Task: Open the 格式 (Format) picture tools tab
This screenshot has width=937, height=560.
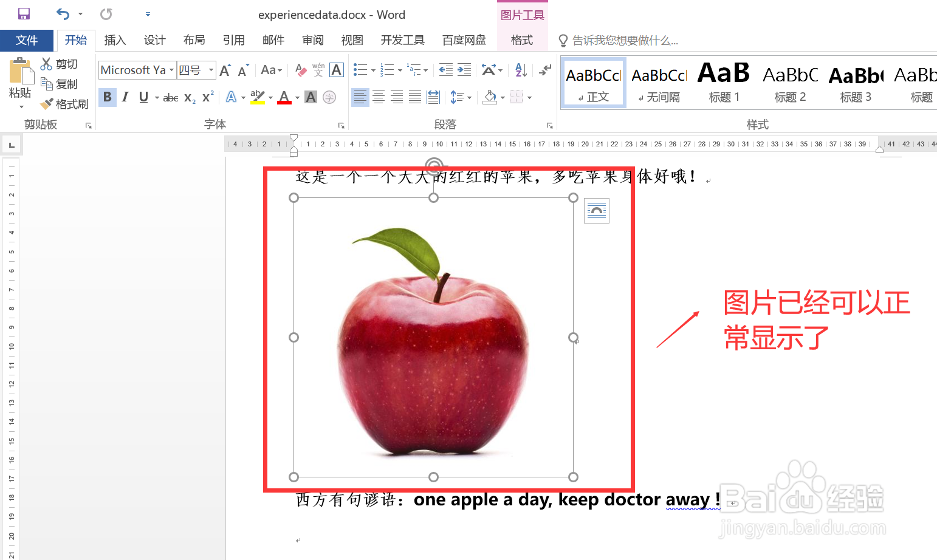Action: (x=521, y=40)
